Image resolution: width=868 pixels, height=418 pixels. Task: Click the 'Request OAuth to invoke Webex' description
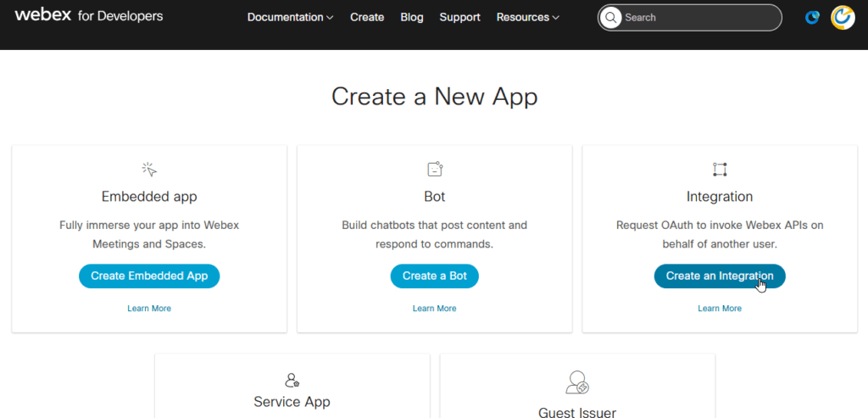pyautogui.click(x=720, y=235)
